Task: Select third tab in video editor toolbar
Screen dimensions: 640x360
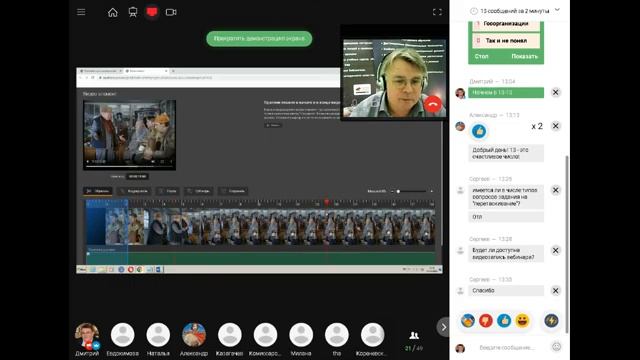Action: tap(167, 191)
